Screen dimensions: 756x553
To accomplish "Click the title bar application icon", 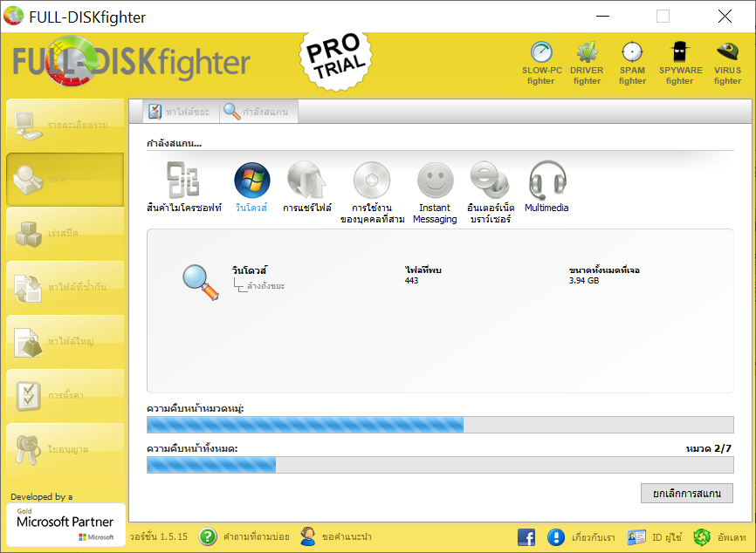I will [x=13, y=16].
